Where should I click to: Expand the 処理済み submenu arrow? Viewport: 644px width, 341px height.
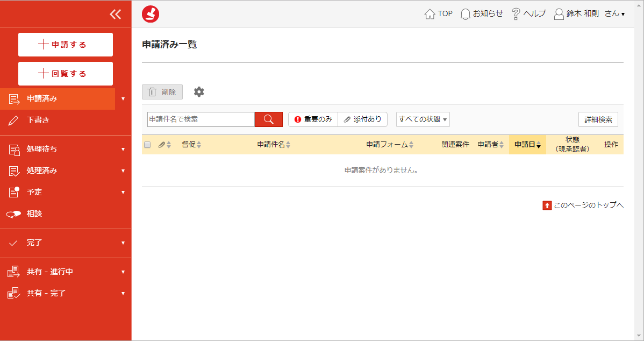(123, 170)
